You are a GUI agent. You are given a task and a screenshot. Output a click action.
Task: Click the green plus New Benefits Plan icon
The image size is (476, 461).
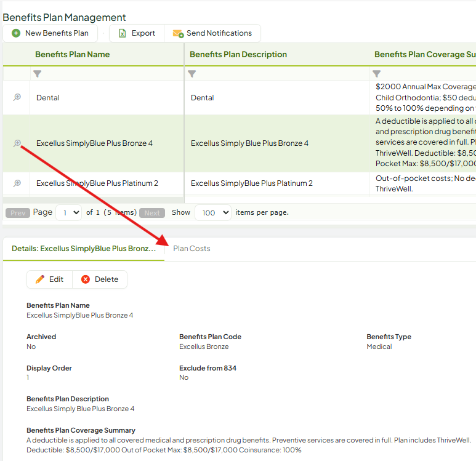(x=16, y=33)
